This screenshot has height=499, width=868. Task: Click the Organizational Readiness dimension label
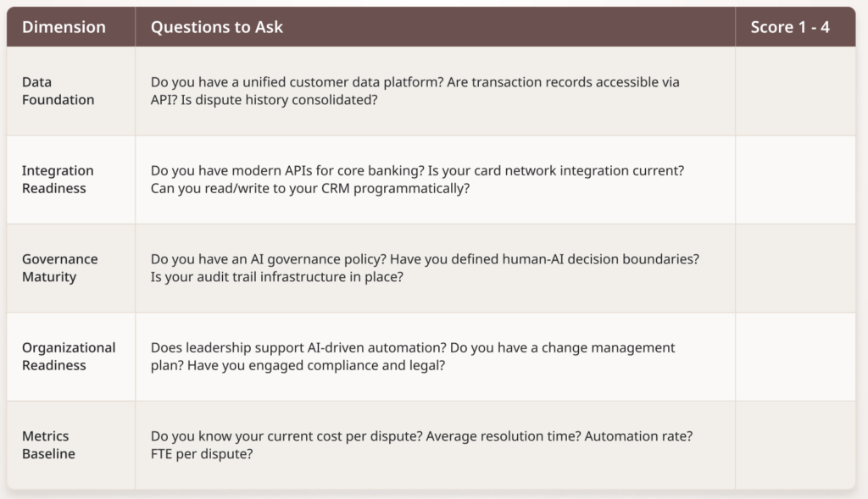pos(69,357)
